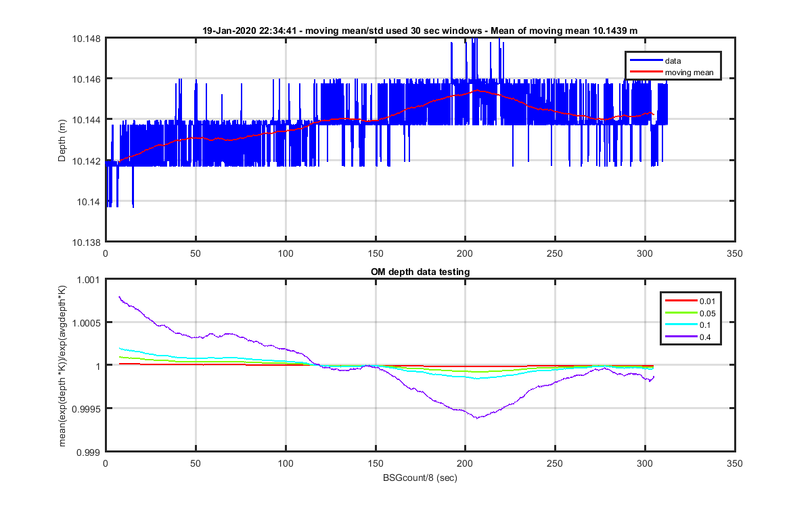Click the top plot title text

pyautogui.click(x=420, y=30)
